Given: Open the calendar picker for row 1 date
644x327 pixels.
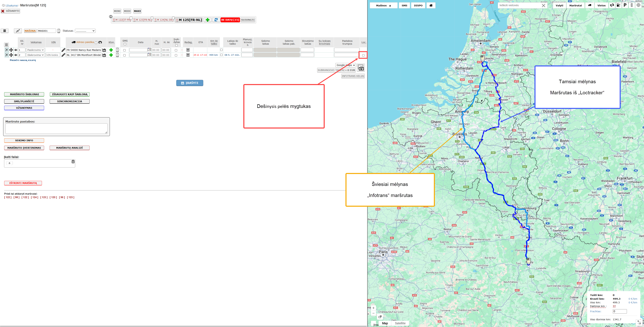Looking at the screenshot, I should (x=149, y=49).
